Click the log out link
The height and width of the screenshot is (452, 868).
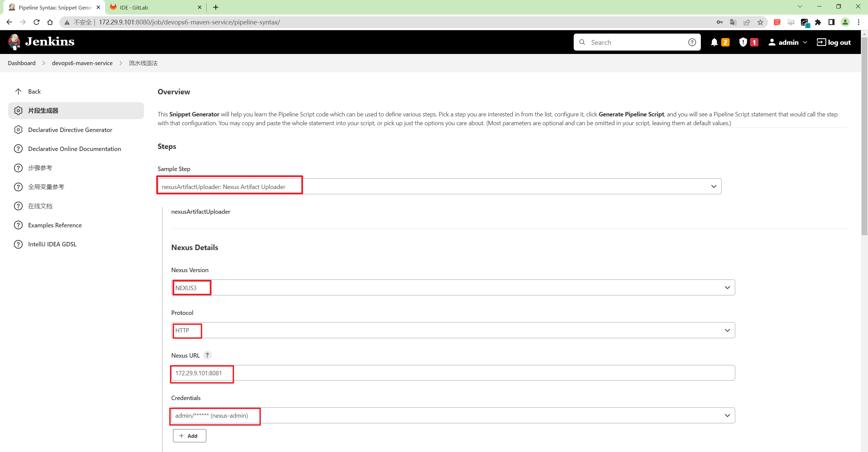click(834, 42)
